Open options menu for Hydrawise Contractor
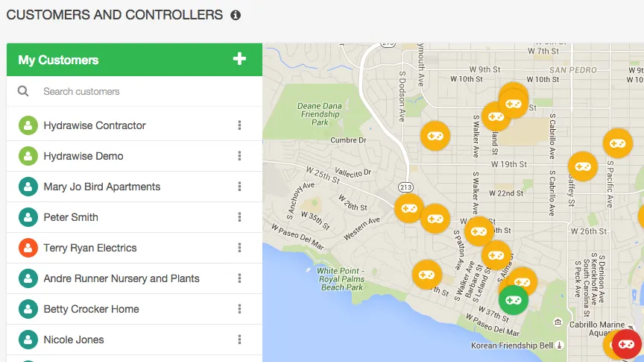644x362 pixels. (x=239, y=125)
